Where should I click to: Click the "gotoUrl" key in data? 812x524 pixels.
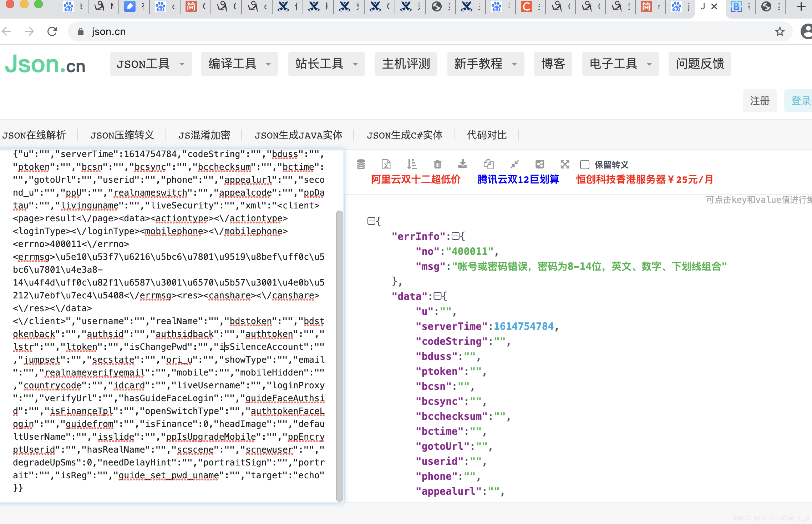tap(443, 446)
